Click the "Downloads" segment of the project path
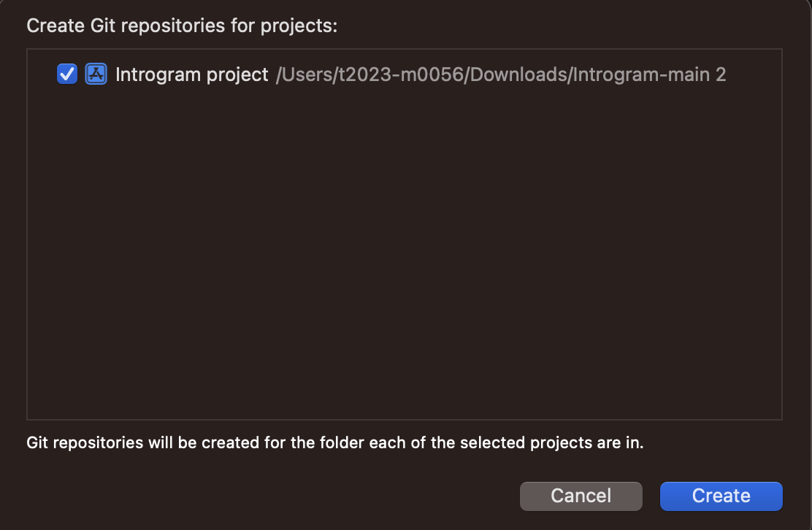Screen dimensions: 812x530 point(518,74)
